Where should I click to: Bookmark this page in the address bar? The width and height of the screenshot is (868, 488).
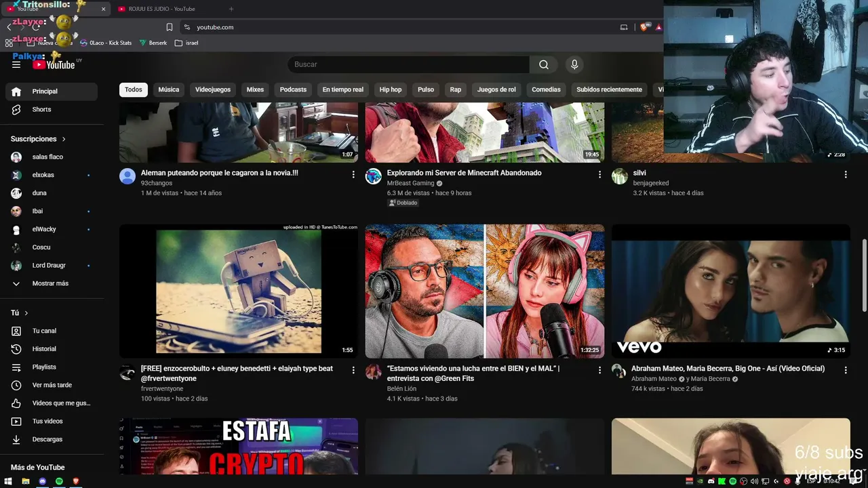tap(170, 27)
